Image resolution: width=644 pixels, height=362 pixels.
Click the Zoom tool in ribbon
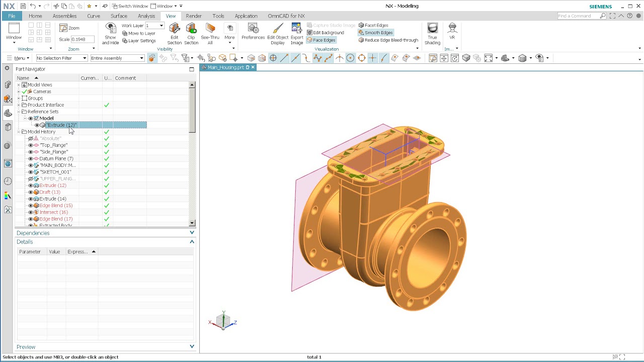click(70, 28)
